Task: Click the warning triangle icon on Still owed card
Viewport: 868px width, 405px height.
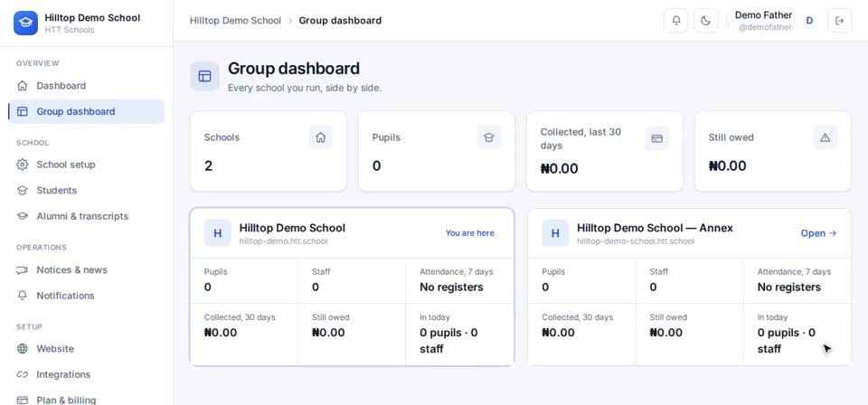Action: [x=825, y=137]
